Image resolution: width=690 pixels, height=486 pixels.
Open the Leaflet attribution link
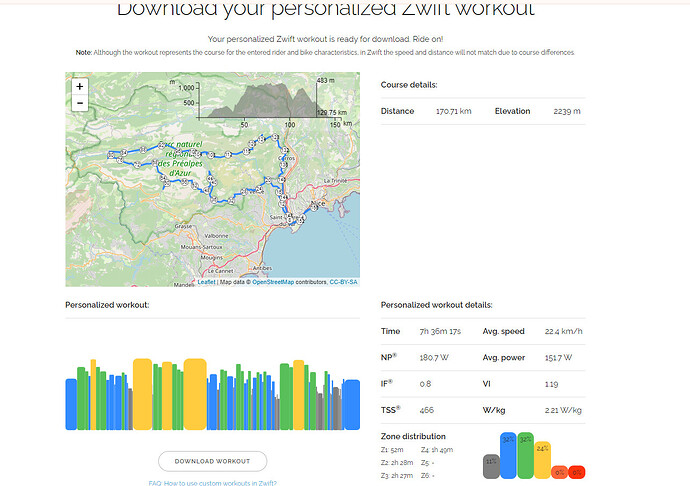click(206, 282)
